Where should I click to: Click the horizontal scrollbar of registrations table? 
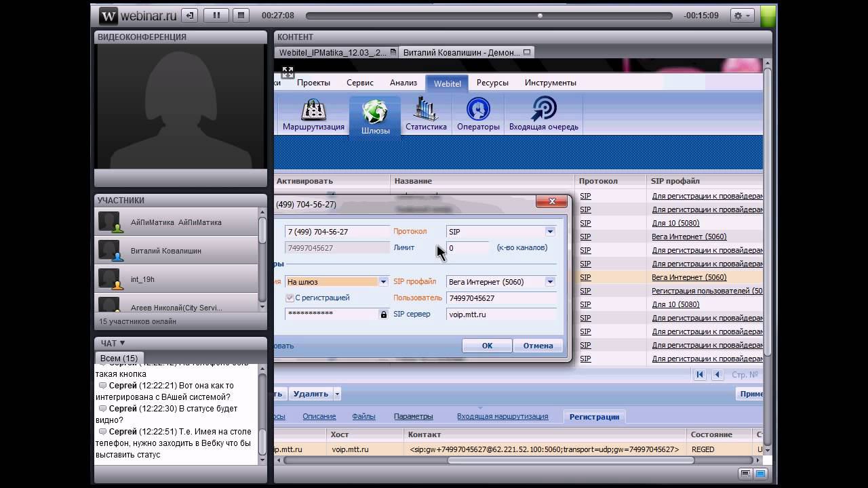point(571,460)
